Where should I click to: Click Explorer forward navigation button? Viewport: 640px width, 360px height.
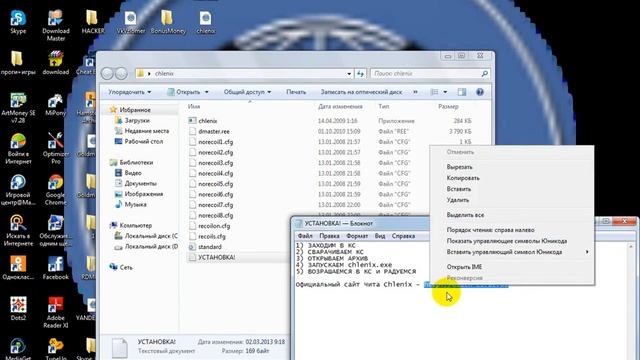click(x=121, y=73)
